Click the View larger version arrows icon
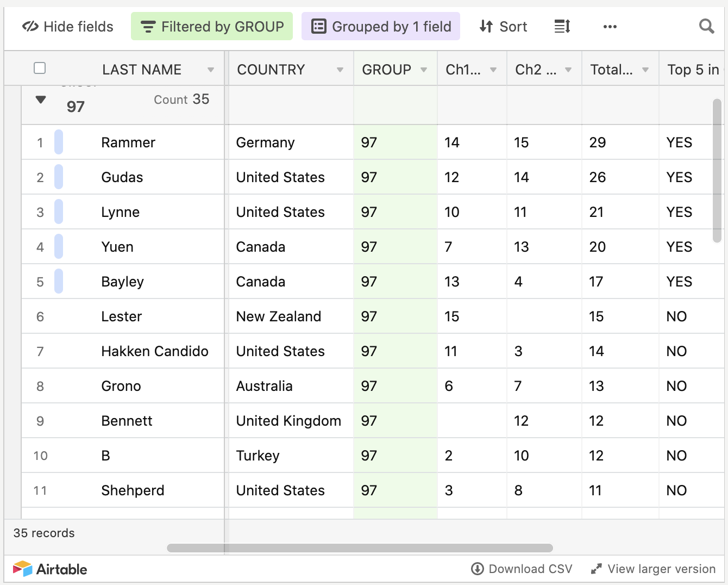Screen dimensions: 728x585 (596, 569)
